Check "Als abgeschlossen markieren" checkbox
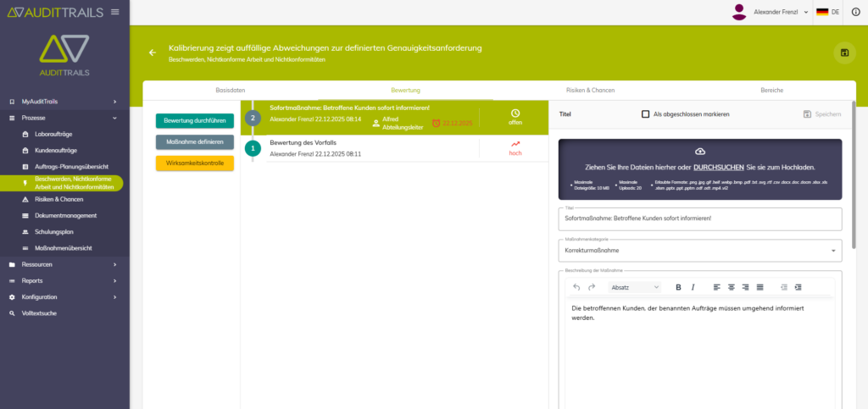Screen dimensions: 868x409 coord(646,113)
